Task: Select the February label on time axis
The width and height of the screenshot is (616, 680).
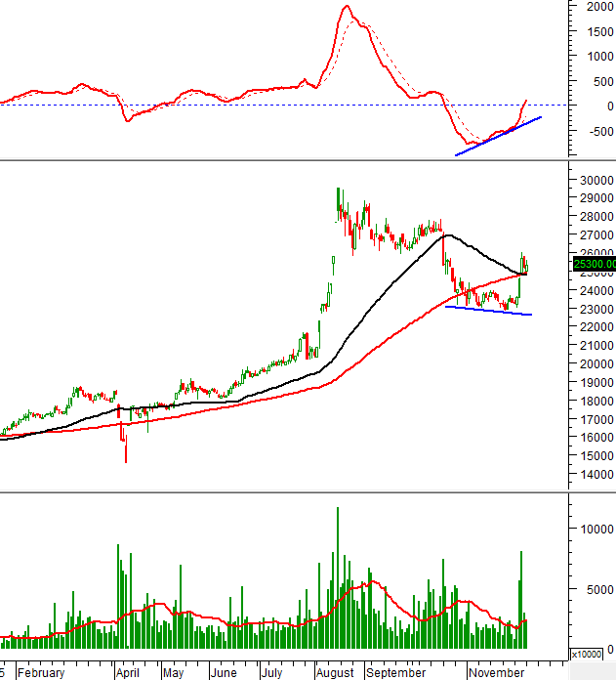Action: (41, 673)
